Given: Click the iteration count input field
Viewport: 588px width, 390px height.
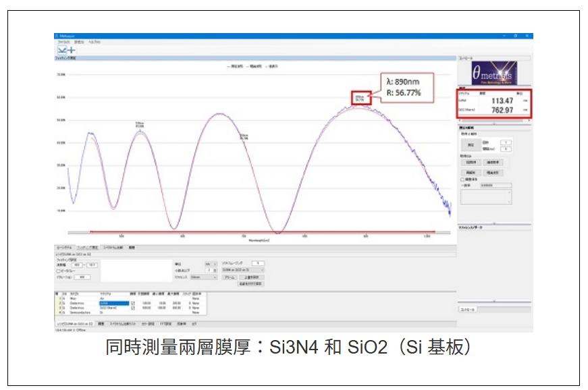Looking at the screenshot, I should coord(84,277).
